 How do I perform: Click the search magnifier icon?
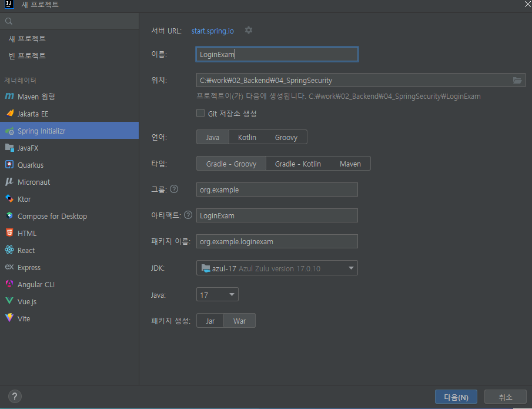click(x=9, y=21)
